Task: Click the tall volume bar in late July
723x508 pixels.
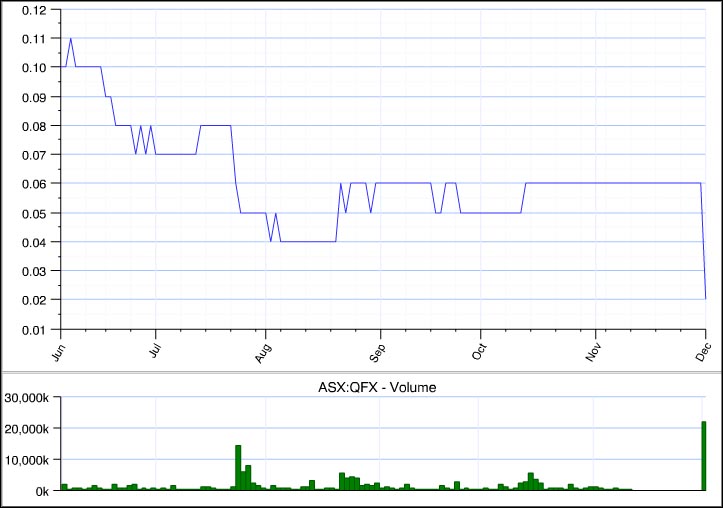Action: pyautogui.click(x=238, y=467)
